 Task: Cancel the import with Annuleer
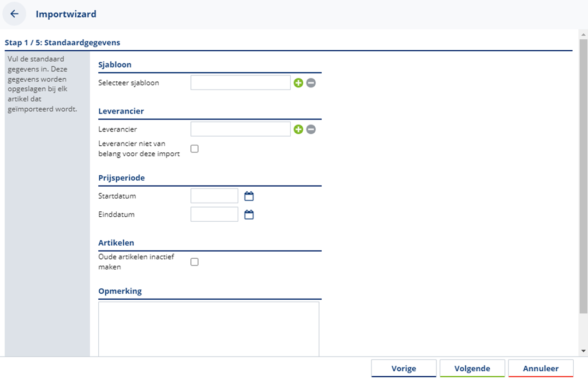tap(541, 369)
